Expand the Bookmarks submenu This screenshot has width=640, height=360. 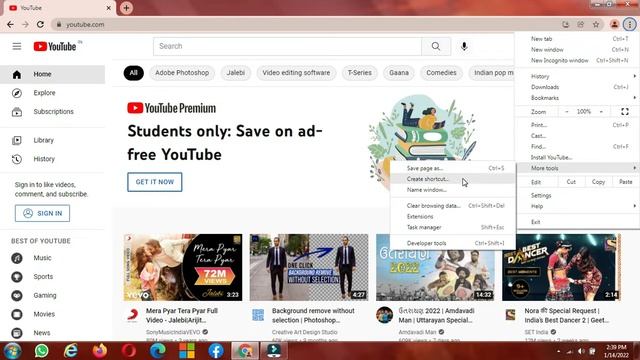pyautogui.click(x=578, y=98)
